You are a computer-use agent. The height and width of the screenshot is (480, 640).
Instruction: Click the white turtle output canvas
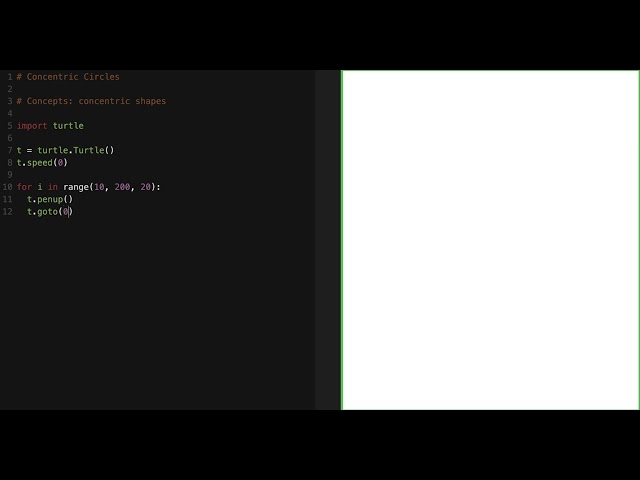click(x=491, y=240)
